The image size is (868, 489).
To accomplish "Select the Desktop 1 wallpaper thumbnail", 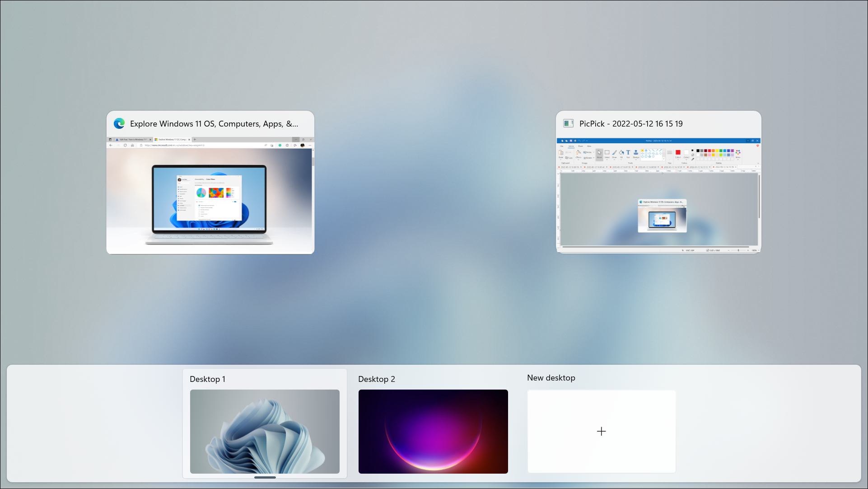I will click(x=265, y=431).
